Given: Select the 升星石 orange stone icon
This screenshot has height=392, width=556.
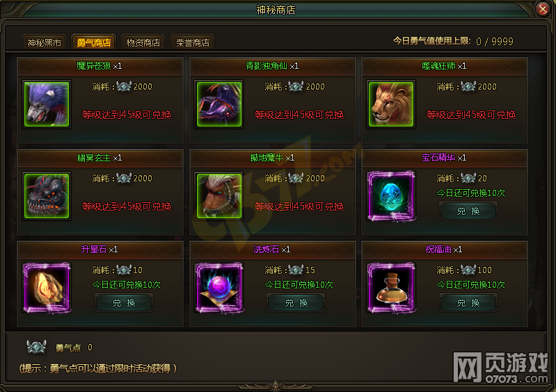Looking at the screenshot, I should [x=47, y=288].
